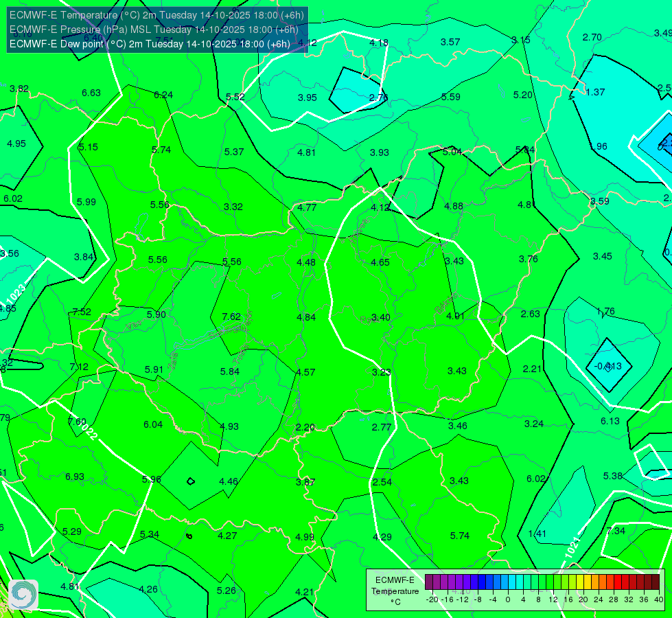
Task: Select the ECMWF-E Dew point 2m layer label
Action: click(x=150, y=44)
